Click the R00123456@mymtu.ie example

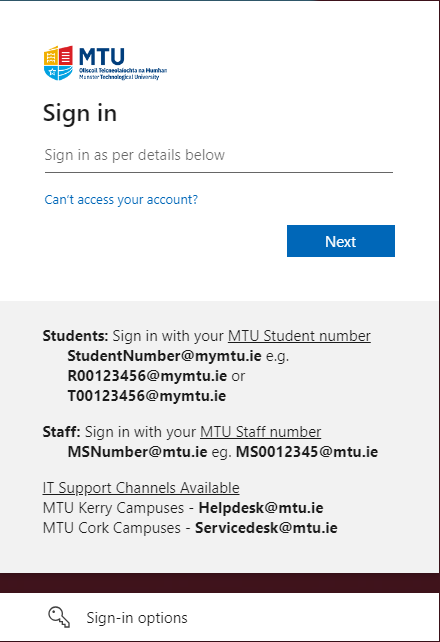click(147, 376)
